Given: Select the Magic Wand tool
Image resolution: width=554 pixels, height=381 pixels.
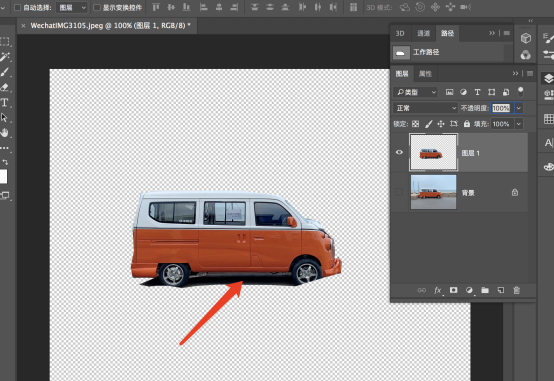Looking at the screenshot, I should point(5,57).
